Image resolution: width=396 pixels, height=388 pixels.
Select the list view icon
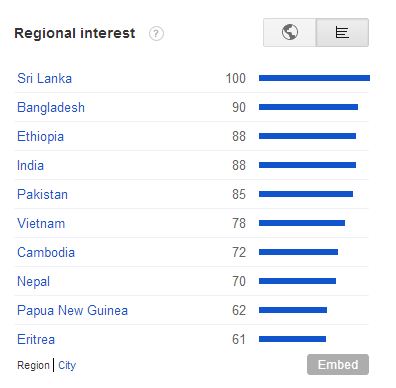click(342, 32)
